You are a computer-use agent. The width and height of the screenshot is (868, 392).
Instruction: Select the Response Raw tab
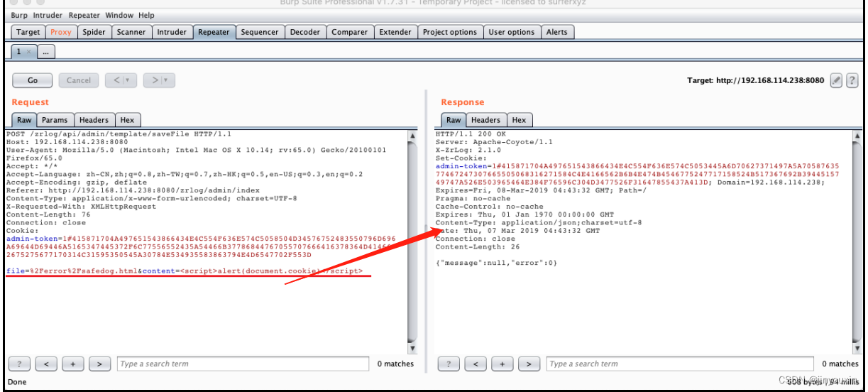(454, 120)
